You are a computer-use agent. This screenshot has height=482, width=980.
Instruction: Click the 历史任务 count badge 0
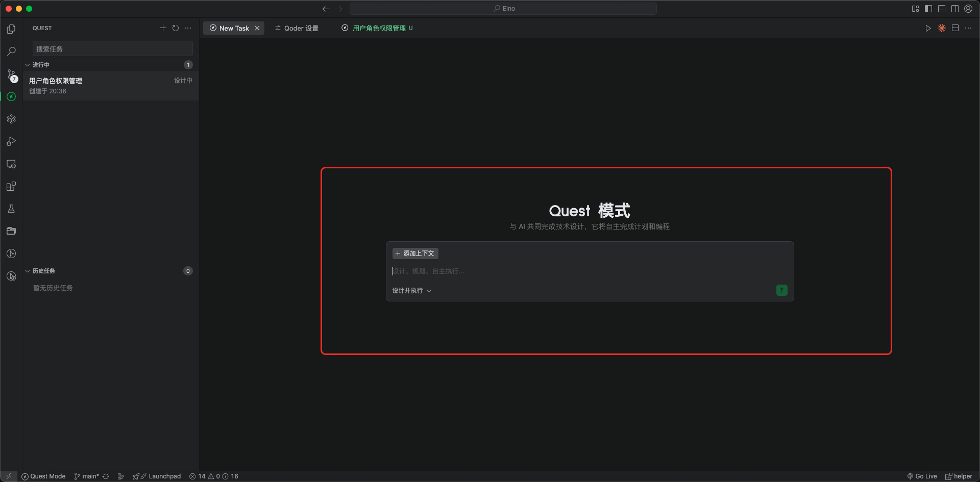click(x=188, y=271)
